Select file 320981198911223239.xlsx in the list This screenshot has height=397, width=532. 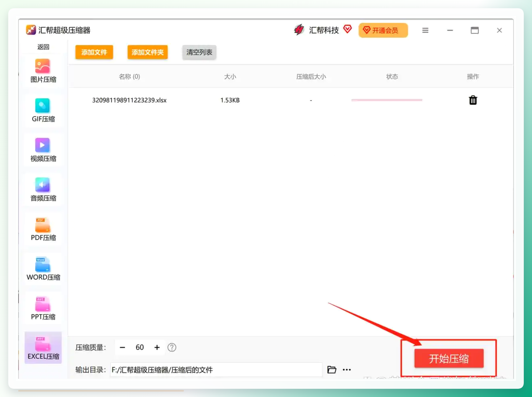(x=129, y=100)
